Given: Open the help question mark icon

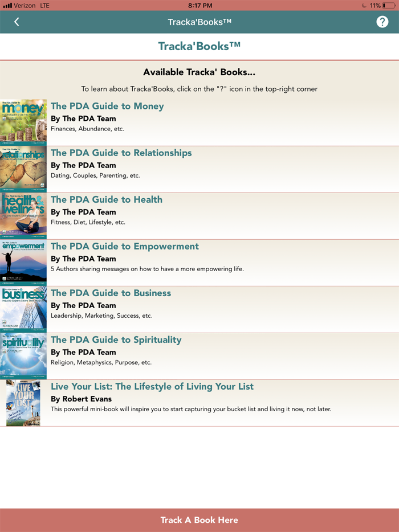Looking at the screenshot, I should 382,22.
